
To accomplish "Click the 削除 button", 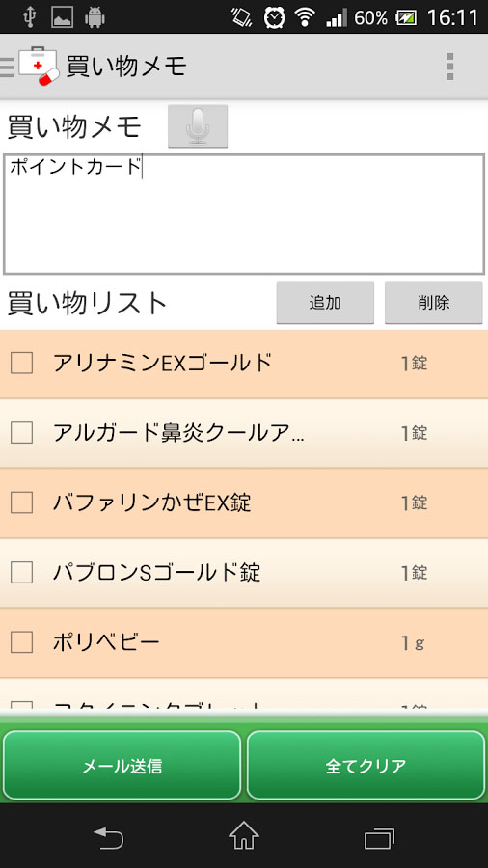I will [434, 302].
